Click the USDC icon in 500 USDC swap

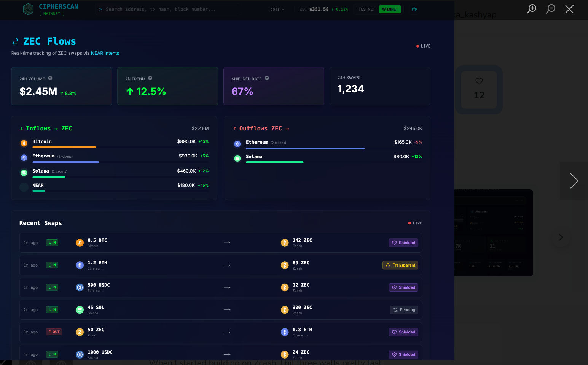(80, 287)
